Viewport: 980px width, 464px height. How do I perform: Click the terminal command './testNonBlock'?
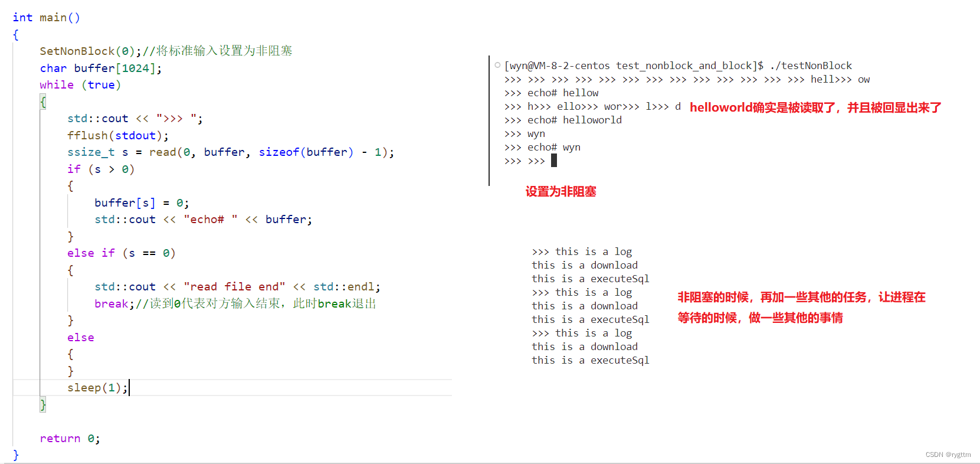pyautogui.click(x=811, y=66)
